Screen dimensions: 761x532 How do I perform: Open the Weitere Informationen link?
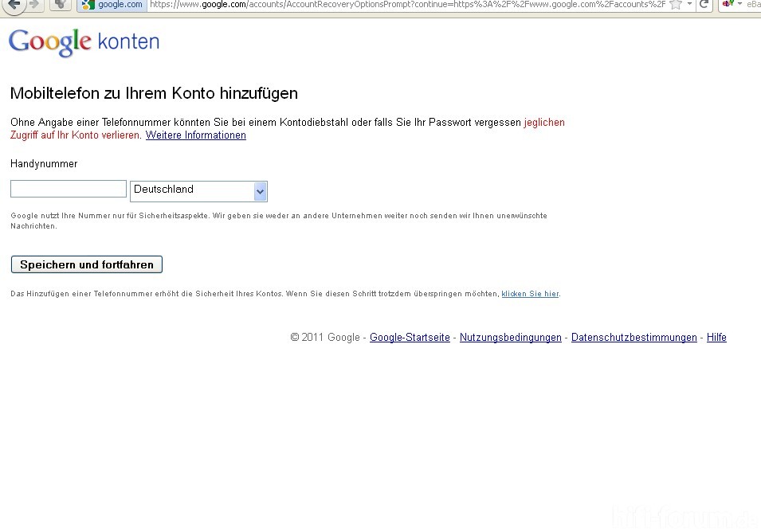tap(195, 135)
